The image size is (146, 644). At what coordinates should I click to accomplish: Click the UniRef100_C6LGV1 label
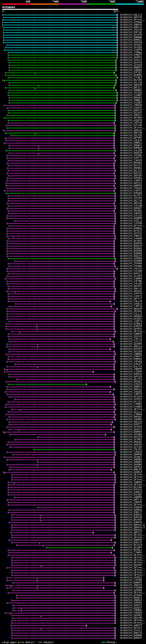coord(131,268)
